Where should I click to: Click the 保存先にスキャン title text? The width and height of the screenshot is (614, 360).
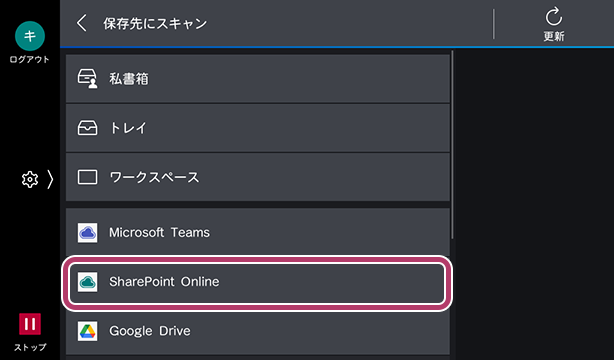pos(155,24)
